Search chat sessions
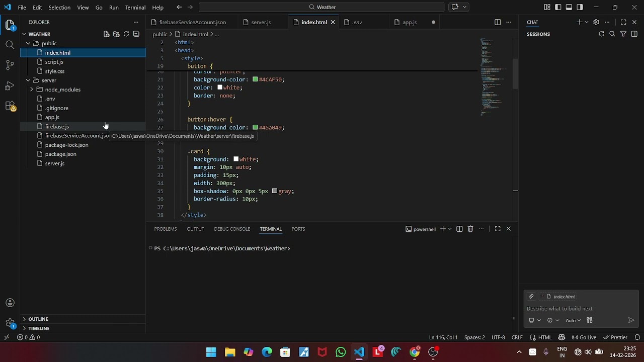The image size is (644, 362). [612, 34]
